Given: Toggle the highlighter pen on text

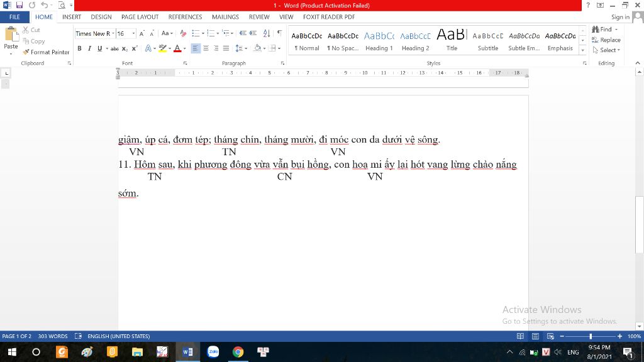Looking at the screenshot, I should click(163, 48).
